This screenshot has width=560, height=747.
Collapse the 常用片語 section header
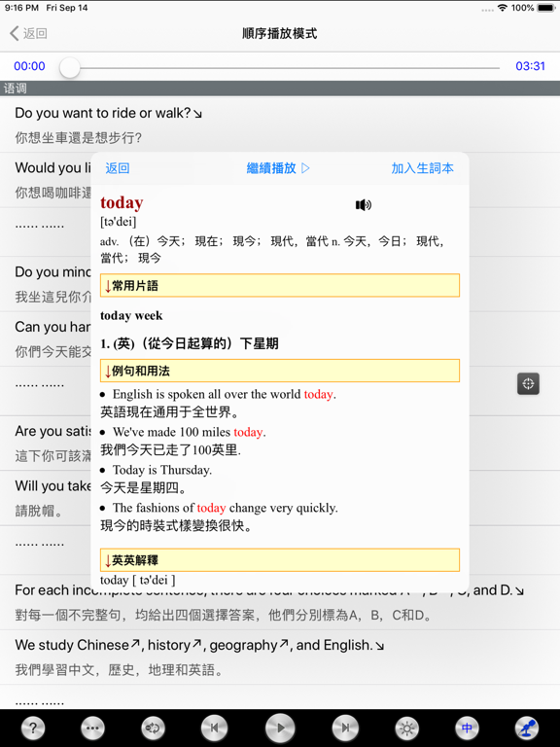click(280, 285)
